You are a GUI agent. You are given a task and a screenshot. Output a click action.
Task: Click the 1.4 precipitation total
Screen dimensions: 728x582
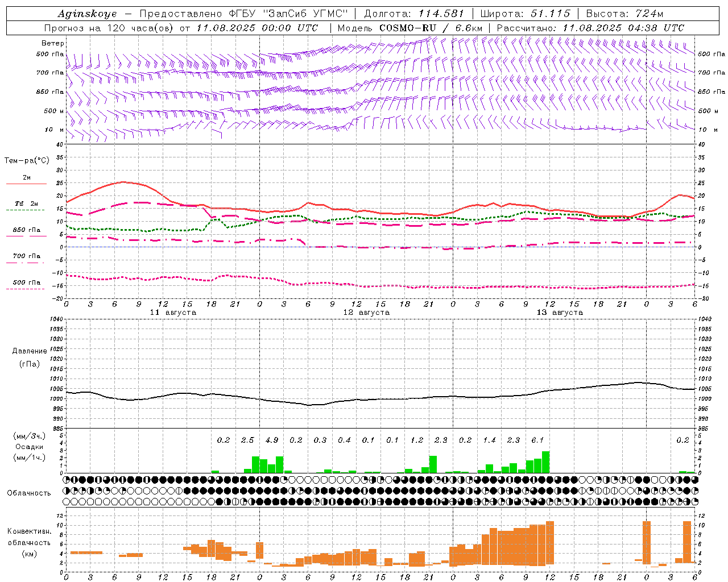(x=489, y=440)
